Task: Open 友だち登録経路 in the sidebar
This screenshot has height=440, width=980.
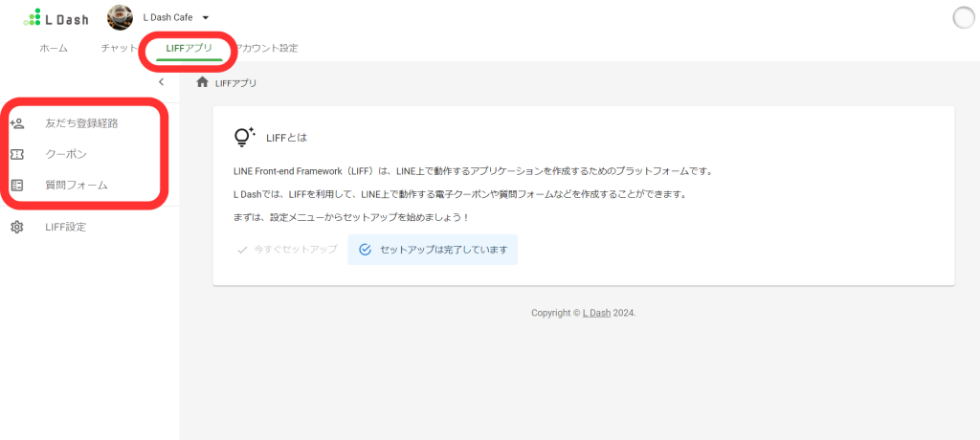Action: [x=82, y=123]
